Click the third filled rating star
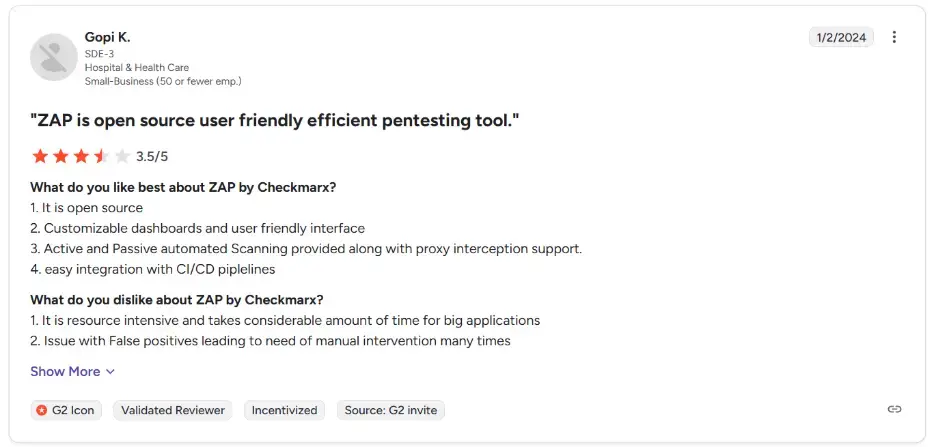This screenshot has height=447, width=936. tap(81, 156)
